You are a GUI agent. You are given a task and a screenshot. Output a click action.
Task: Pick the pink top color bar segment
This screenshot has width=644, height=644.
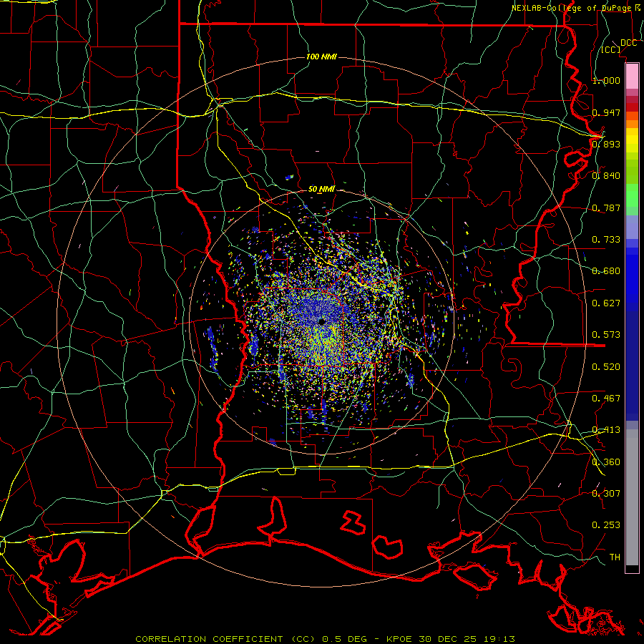[632, 76]
